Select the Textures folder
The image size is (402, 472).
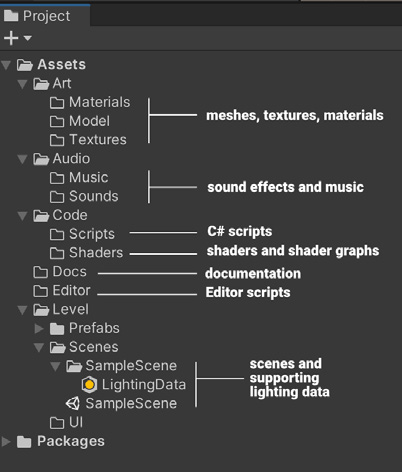pyautogui.click(x=88, y=140)
